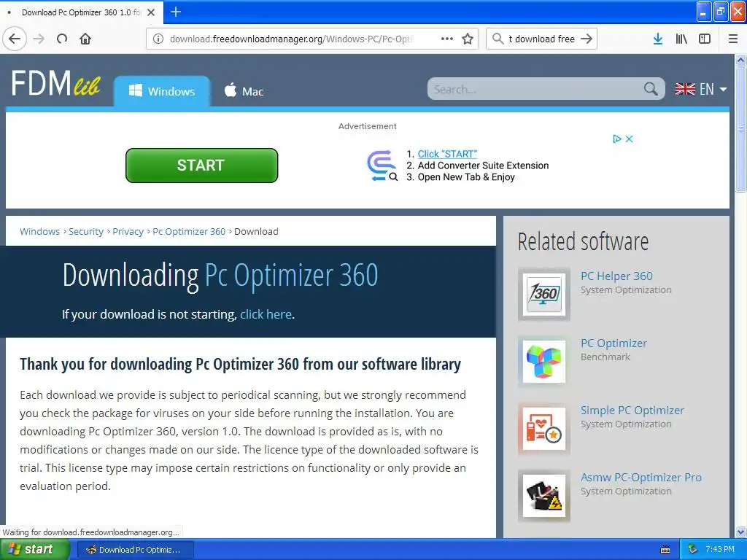The height and width of the screenshot is (560, 747).
Task: Open the Security breadcrumb link
Action: [x=86, y=231]
